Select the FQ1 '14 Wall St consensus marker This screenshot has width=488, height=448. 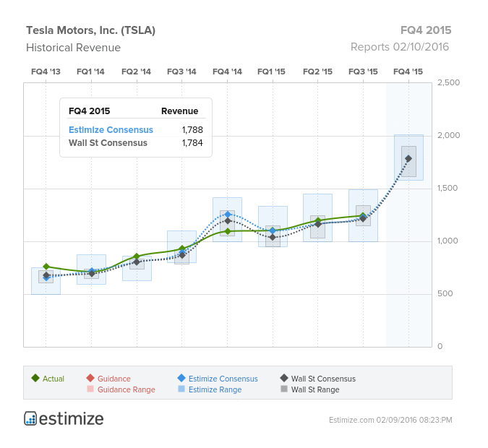pyautogui.click(x=92, y=273)
